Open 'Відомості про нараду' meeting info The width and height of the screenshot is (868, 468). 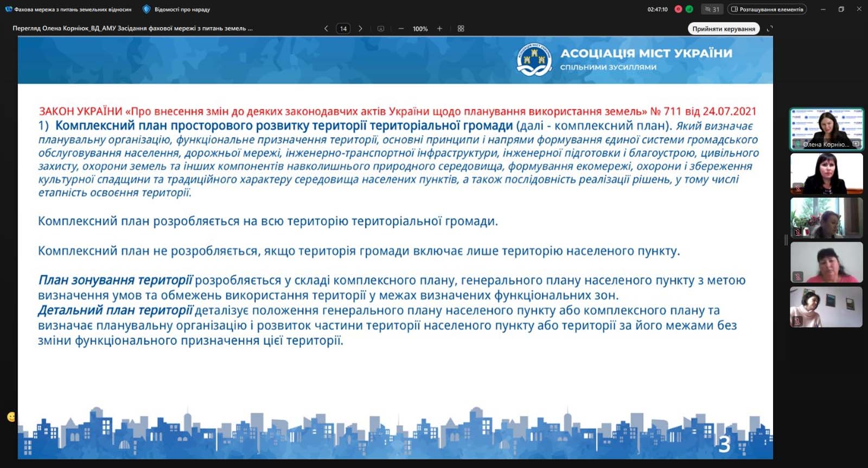tap(176, 9)
